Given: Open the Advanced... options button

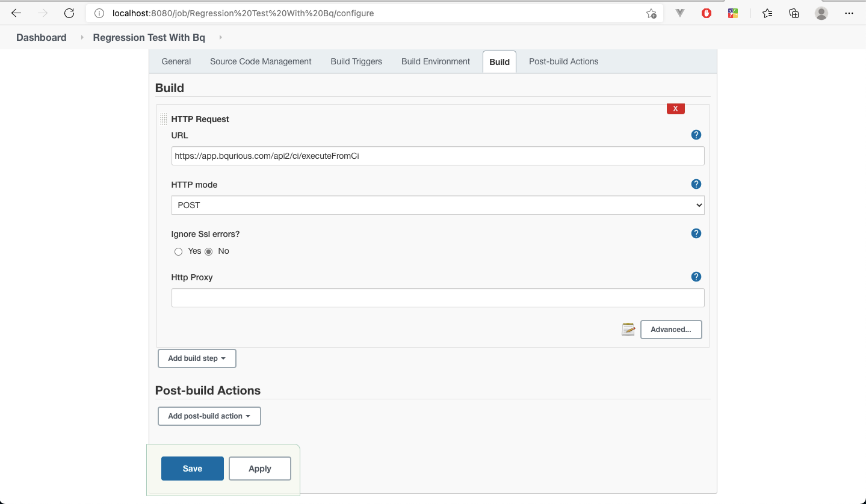Looking at the screenshot, I should pyautogui.click(x=671, y=330).
